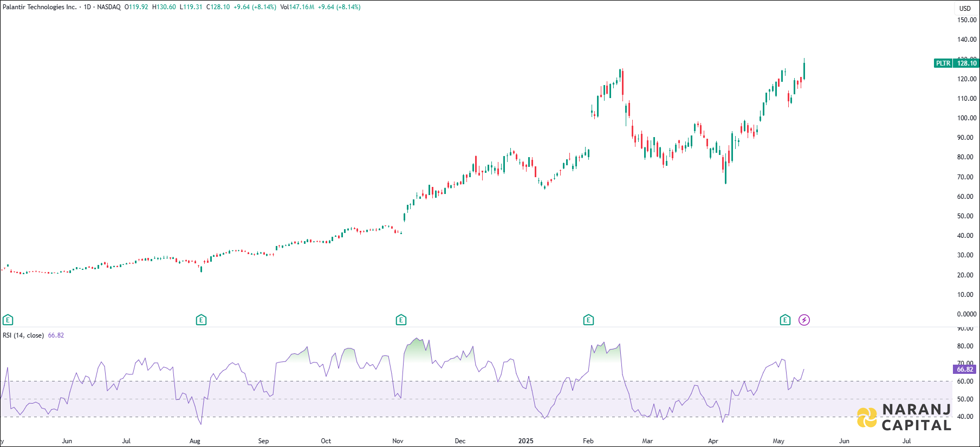Click the Mar label on the time axis
Image resolution: width=980 pixels, height=447 pixels.
coord(647,441)
